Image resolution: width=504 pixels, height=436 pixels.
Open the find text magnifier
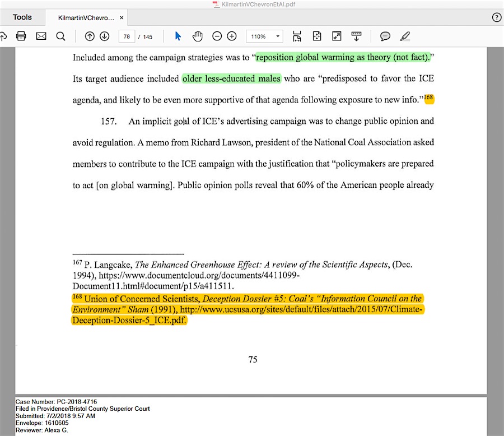click(x=60, y=36)
